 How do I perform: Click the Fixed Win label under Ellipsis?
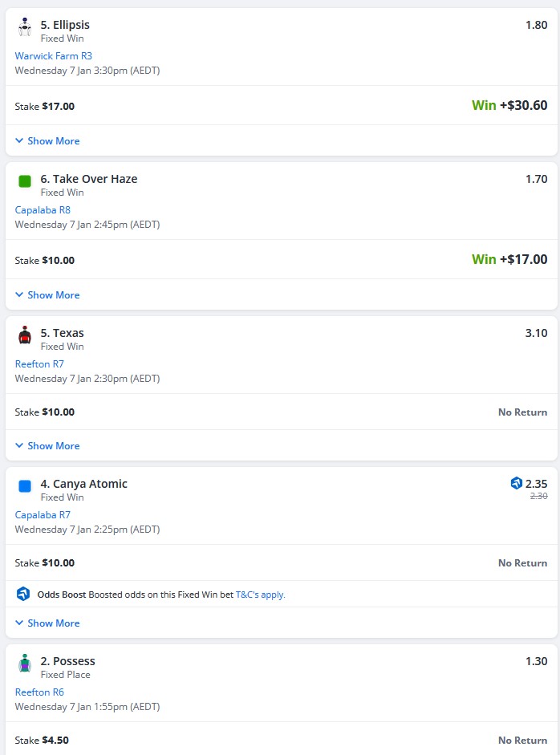62,39
